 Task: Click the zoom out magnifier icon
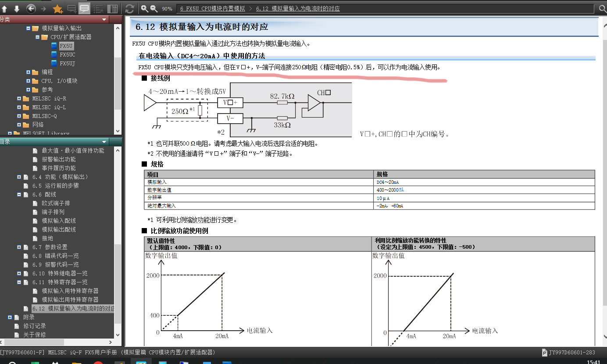[x=154, y=8]
